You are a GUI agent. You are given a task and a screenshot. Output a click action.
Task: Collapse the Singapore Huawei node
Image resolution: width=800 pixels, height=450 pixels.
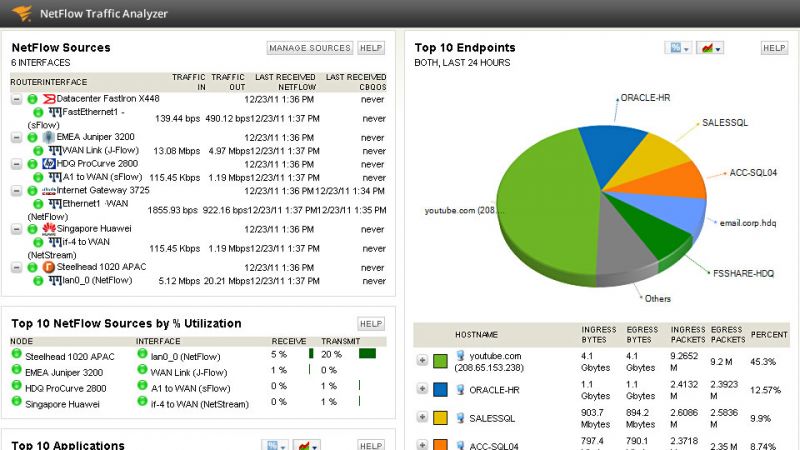click(x=17, y=229)
